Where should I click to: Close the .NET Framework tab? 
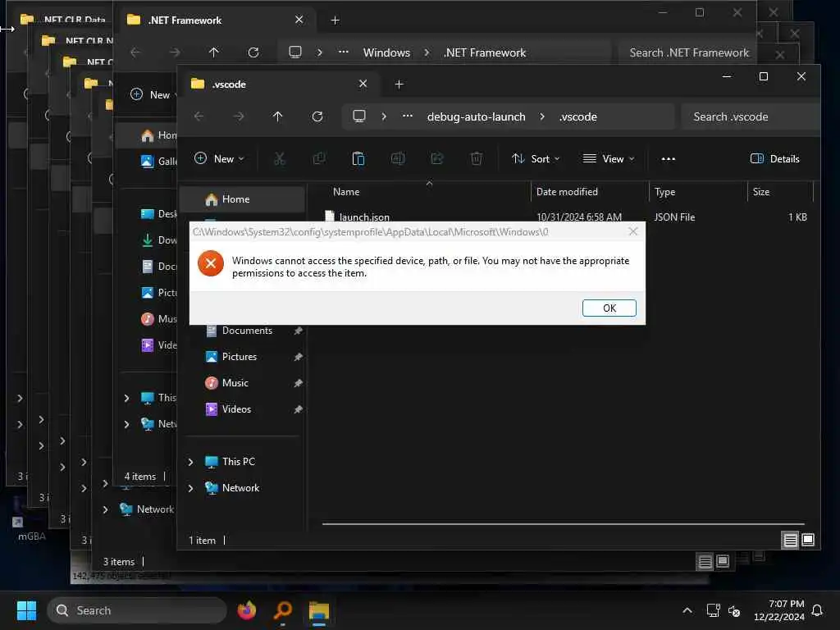[x=299, y=20]
